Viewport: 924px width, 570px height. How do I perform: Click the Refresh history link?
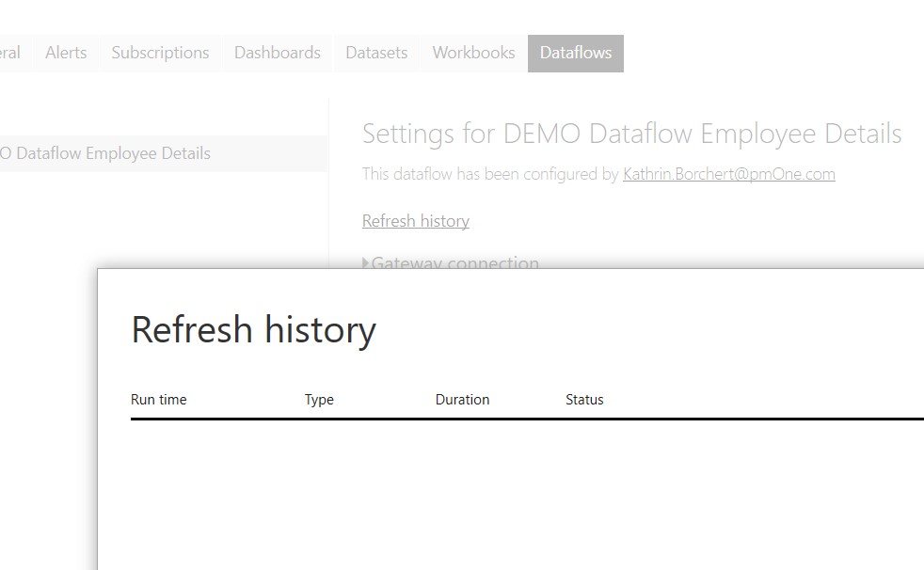(416, 221)
